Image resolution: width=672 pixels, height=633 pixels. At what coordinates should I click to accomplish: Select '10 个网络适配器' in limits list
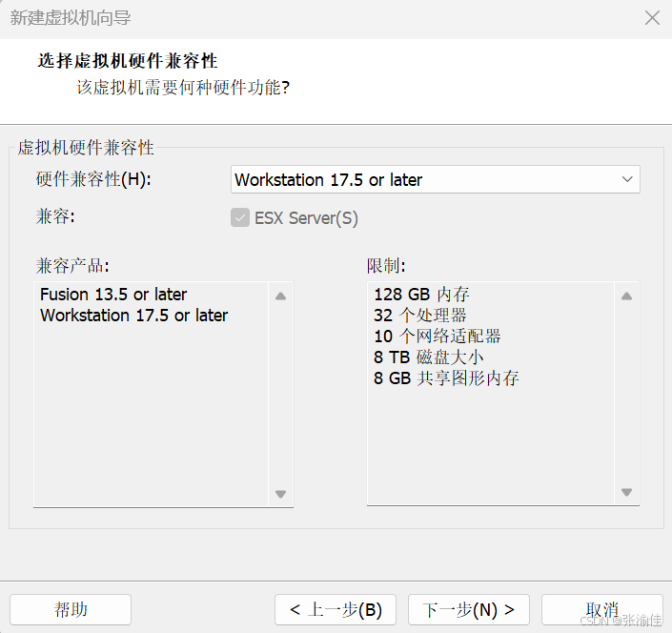tap(438, 337)
